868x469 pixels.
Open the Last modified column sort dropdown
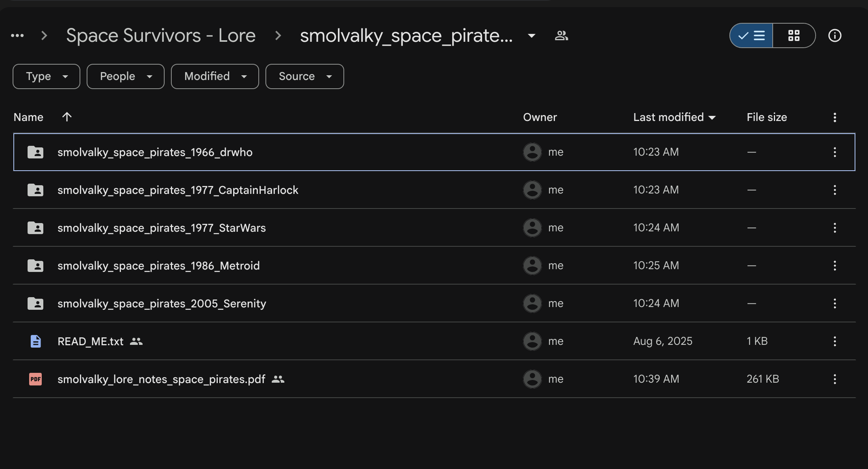pos(712,117)
